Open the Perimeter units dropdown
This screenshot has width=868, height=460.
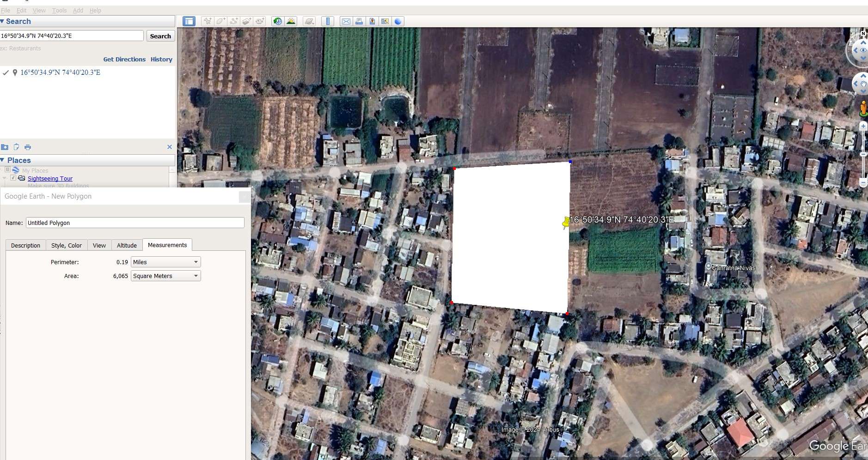click(166, 262)
